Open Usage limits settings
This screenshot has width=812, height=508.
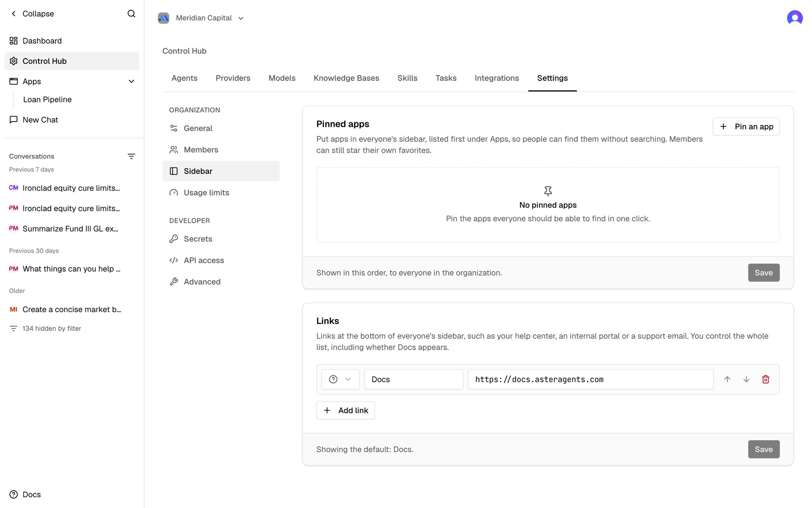tap(221, 193)
